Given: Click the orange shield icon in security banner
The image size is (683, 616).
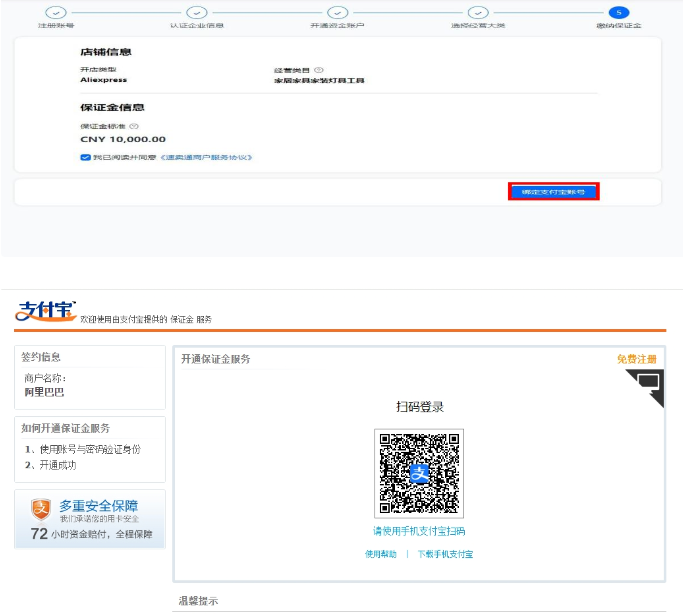Looking at the screenshot, I should [x=40, y=508].
